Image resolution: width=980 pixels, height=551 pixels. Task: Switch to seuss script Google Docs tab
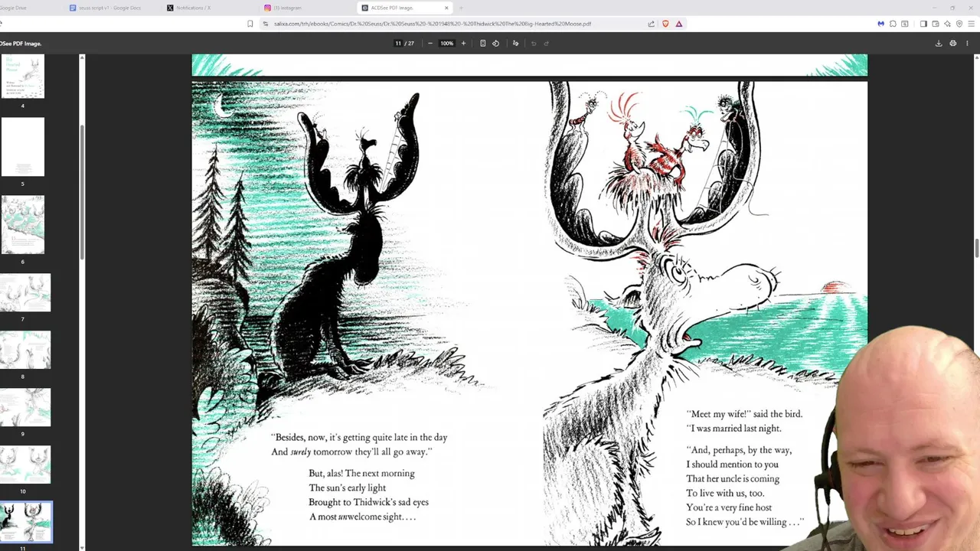tap(111, 8)
